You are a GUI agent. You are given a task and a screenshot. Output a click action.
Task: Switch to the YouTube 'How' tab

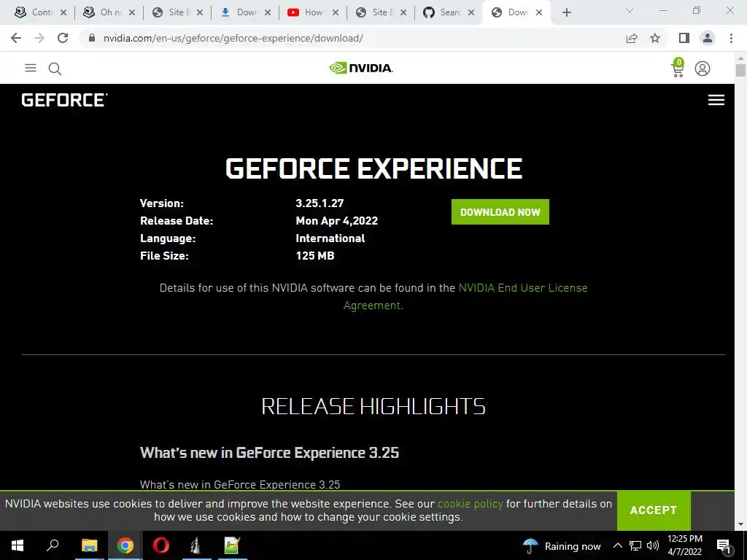coord(314,12)
